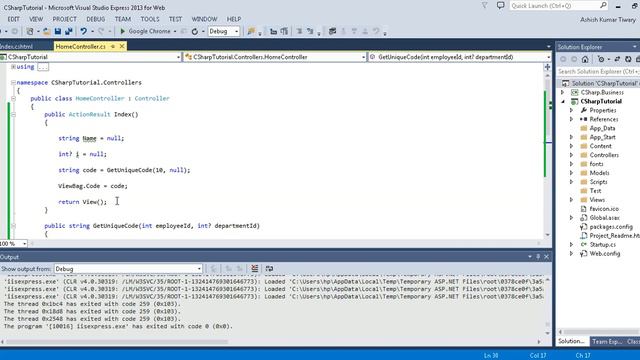640x360 pixels.
Task: Close the HomeController.cs tab
Action: tap(122, 47)
